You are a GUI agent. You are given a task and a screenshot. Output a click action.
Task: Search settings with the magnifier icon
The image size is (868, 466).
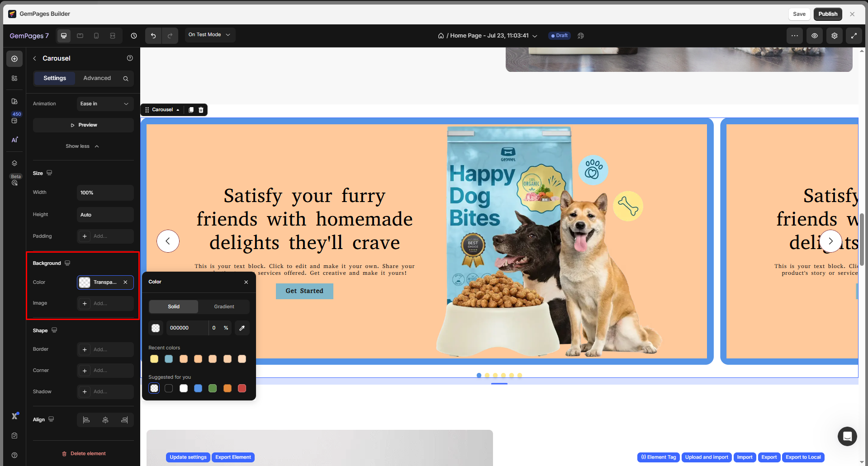(126, 79)
